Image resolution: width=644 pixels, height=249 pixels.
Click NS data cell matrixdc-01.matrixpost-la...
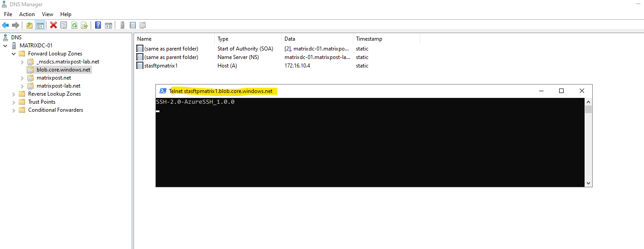pos(317,57)
